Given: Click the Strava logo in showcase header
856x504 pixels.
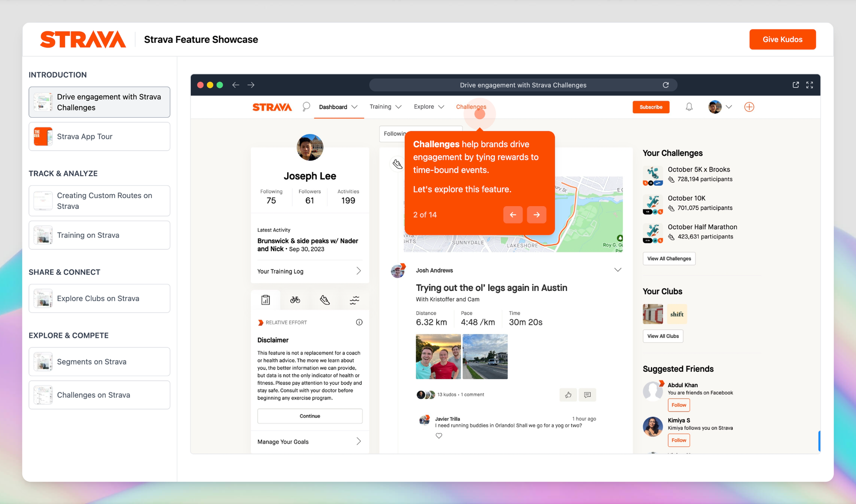Looking at the screenshot, I should 83,39.
